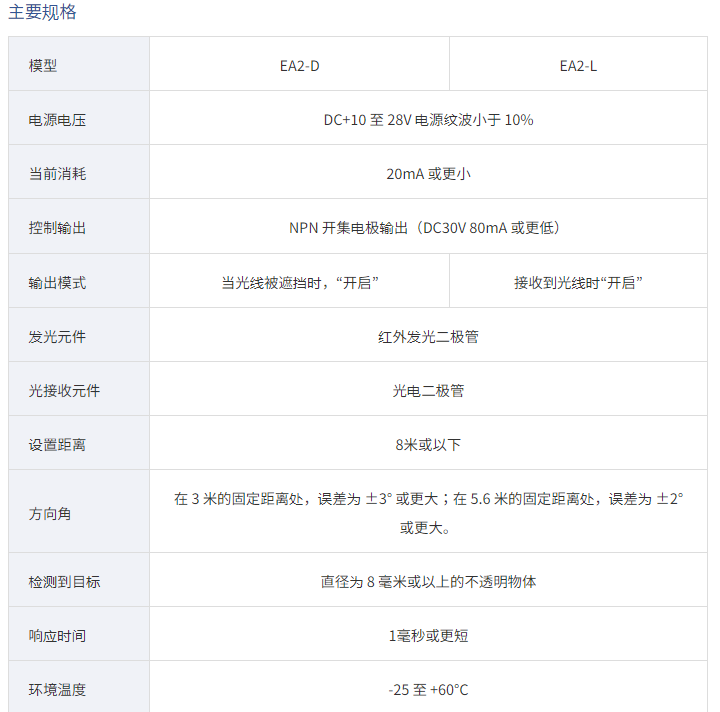720x712 pixels.
Task: Select the 直径为 8 毫米 detection target value
Action: [428, 581]
